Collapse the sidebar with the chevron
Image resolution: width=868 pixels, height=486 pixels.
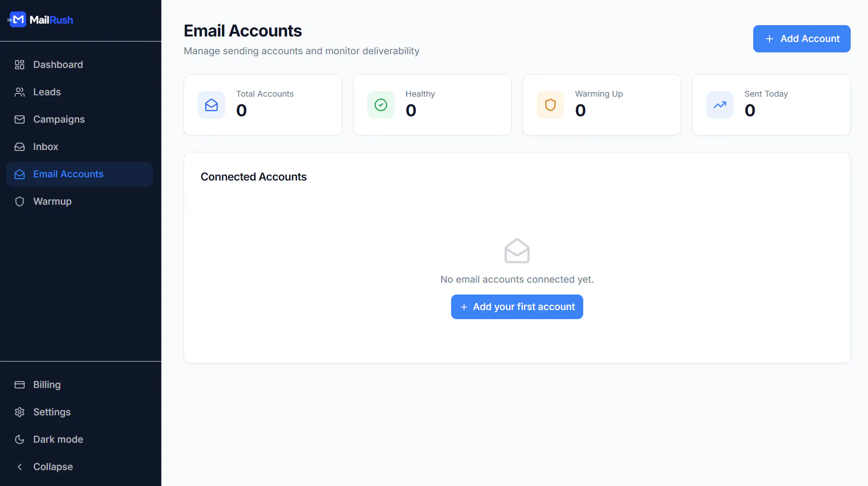(20, 467)
